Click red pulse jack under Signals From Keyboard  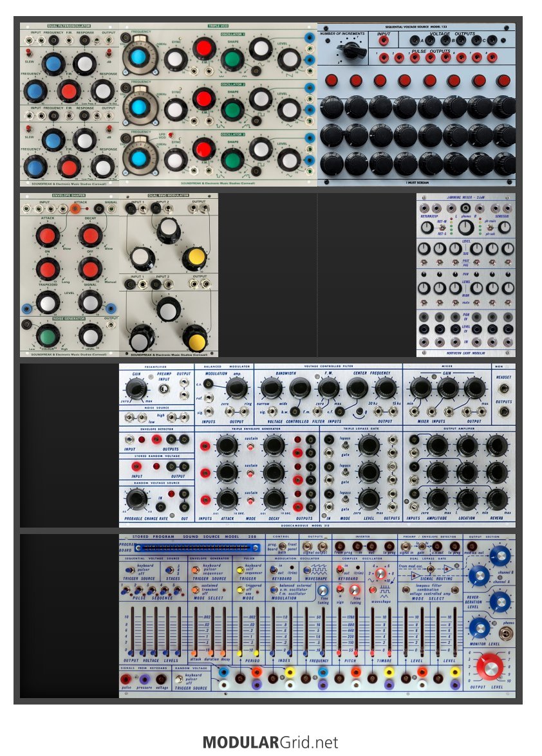[126, 679]
